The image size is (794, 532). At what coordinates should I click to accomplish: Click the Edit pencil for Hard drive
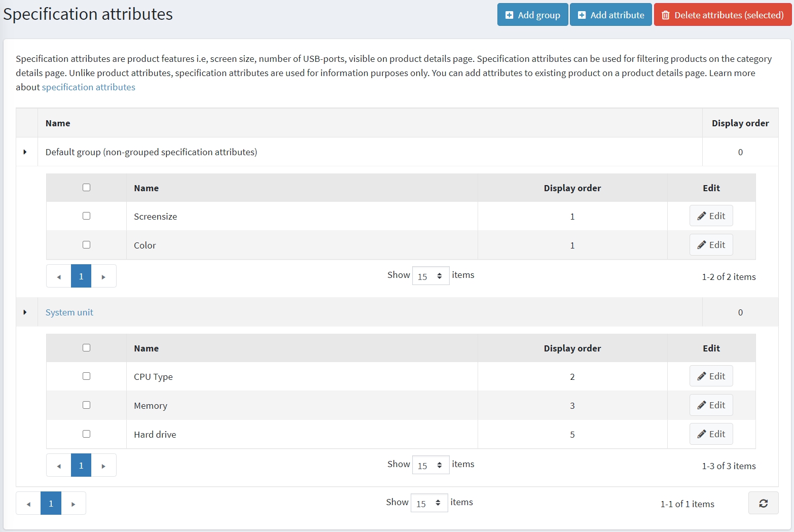point(711,434)
